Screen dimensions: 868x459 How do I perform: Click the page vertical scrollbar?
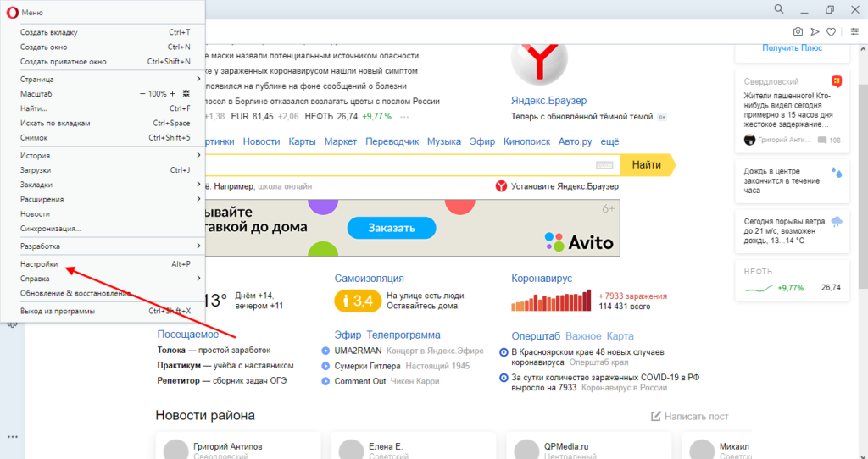863,188
